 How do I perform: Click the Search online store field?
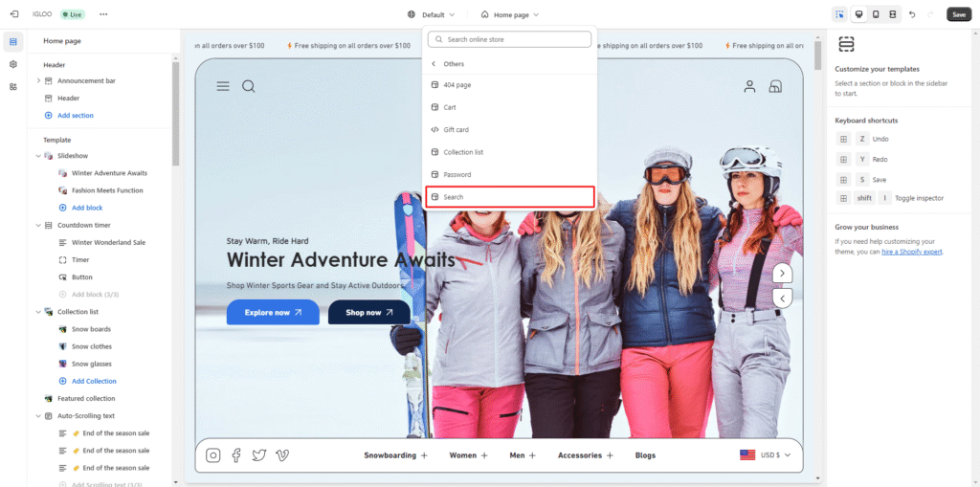510,39
